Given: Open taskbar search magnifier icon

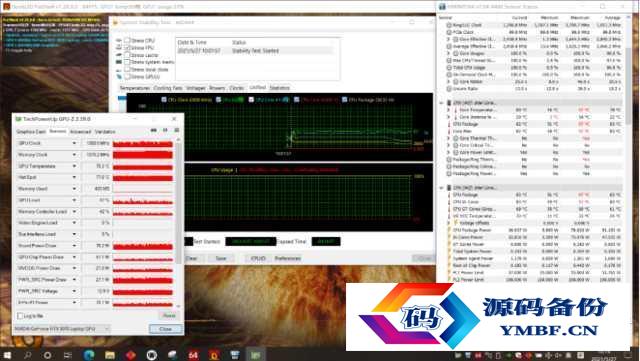Looking at the screenshot, I should click(x=27, y=355).
